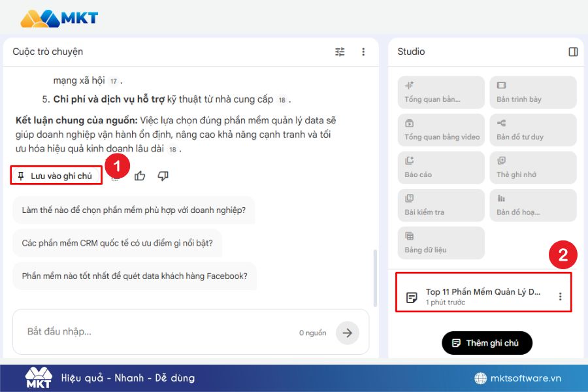Click the thumbs down icon
The width and height of the screenshot is (588, 392).
163,176
